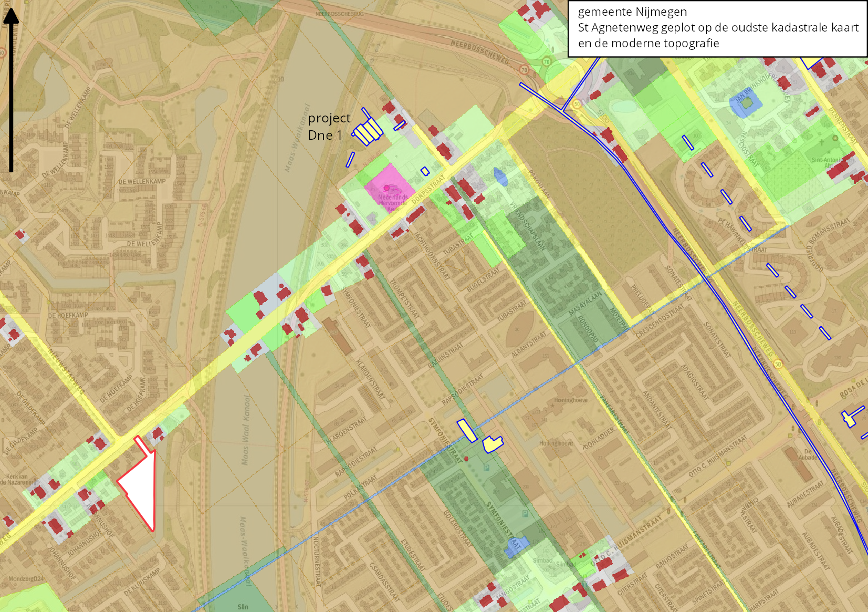Click the small blue-outlined parcel near Dorpsstraat
Screen dimensions: 868x612
[x=425, y=171]
